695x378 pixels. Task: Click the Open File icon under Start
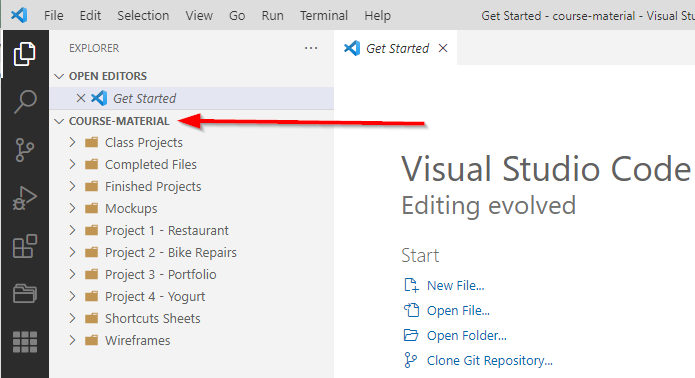411,310
